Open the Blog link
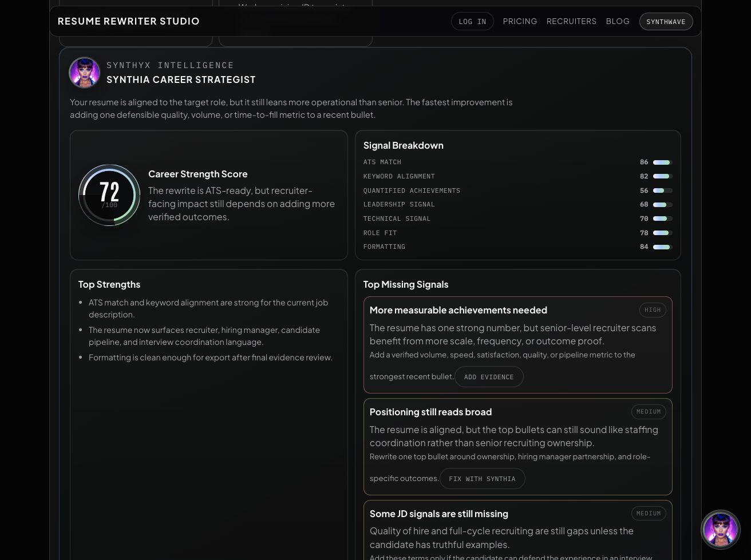The height and width of the screenshot is (560, 751). tap(618, 21)
